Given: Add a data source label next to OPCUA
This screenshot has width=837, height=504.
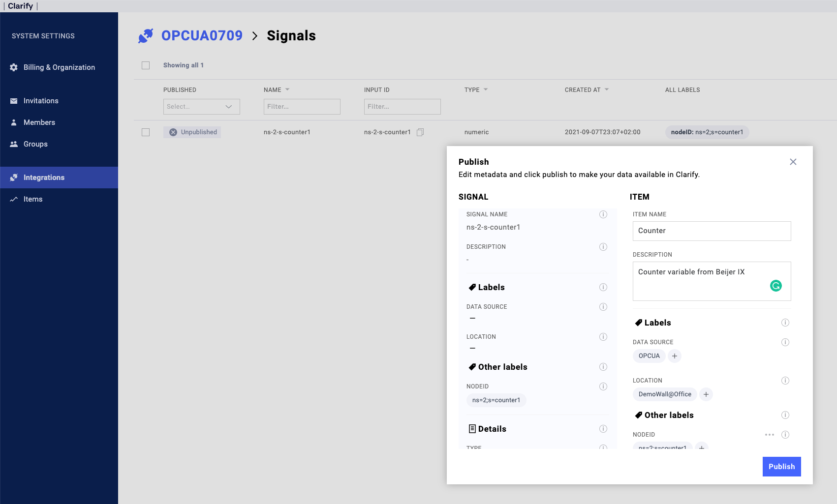Looking at the screenshot, I should point(675,356).
